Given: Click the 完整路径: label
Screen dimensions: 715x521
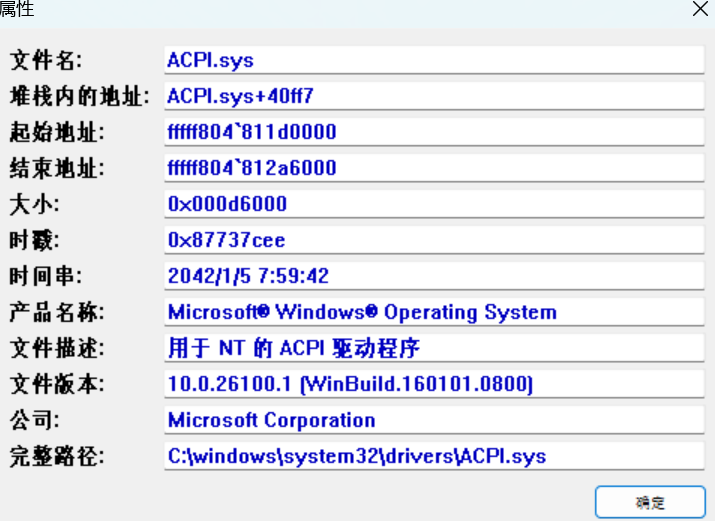Looking at the screenshot, I should point(57,456).
